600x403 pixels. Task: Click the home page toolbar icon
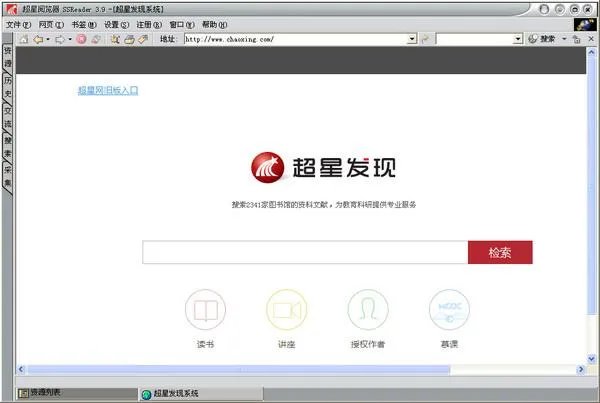[24, 39]
